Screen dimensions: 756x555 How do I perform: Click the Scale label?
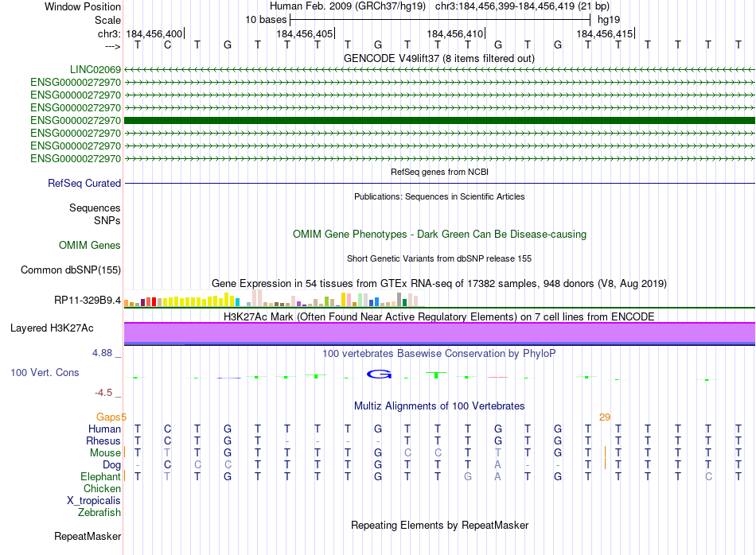click(x=108, y=20)
